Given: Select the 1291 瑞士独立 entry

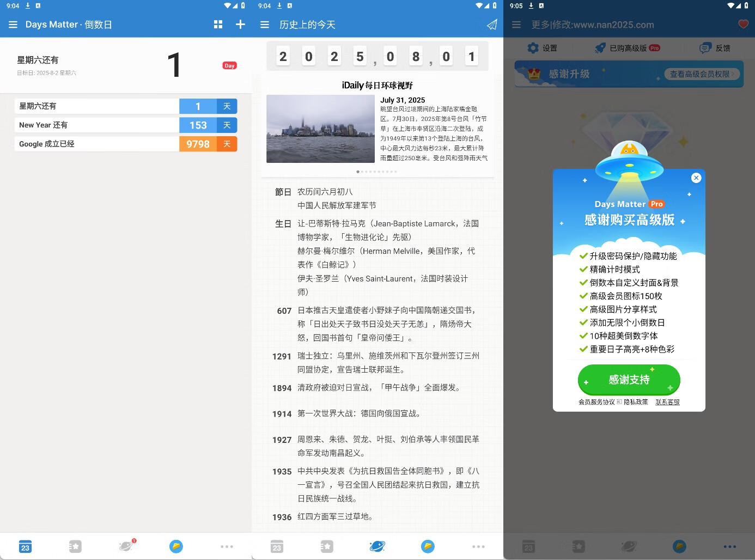Looking at the screenshot, I should coord(377,363).
